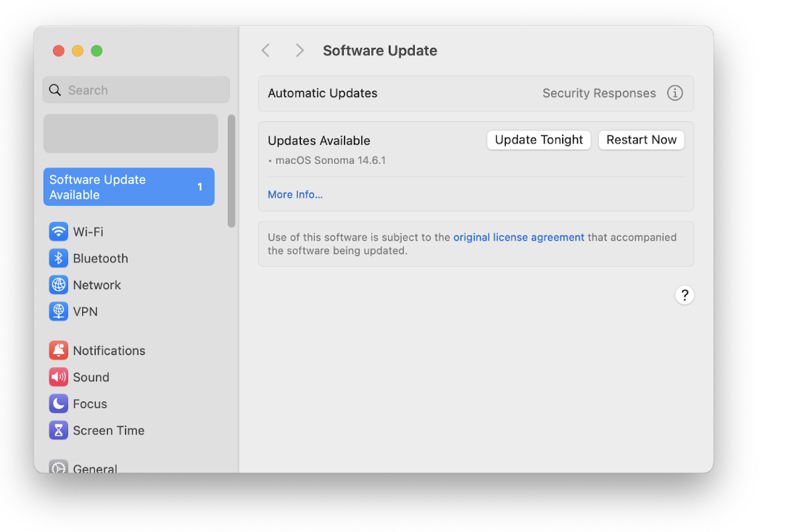Open Screen Time settings
The width and height of the screenshot is (789, 532).
pos(59,430)
